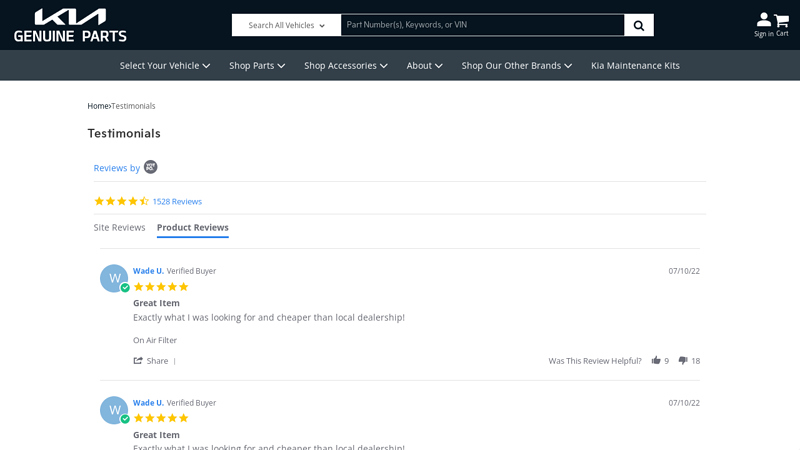The image size is (800, 450).
Task: Click the Great Item title of first review
Action: pos(156,303)
